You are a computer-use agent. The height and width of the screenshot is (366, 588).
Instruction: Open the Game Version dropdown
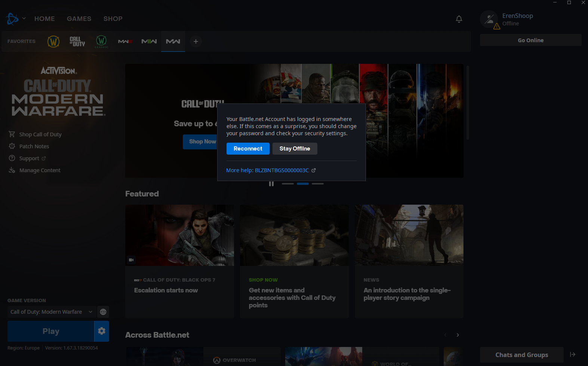[52, 312]
